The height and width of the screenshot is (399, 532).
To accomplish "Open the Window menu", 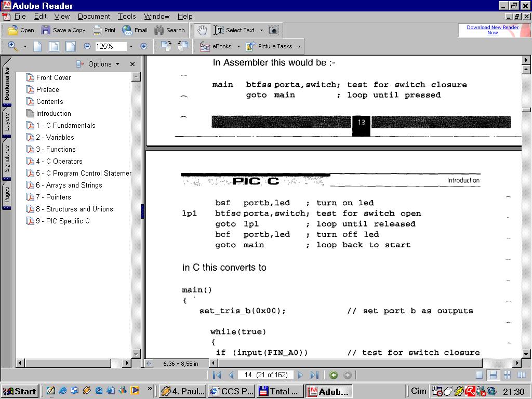I will pyautogui.click(x=156, y=16).
